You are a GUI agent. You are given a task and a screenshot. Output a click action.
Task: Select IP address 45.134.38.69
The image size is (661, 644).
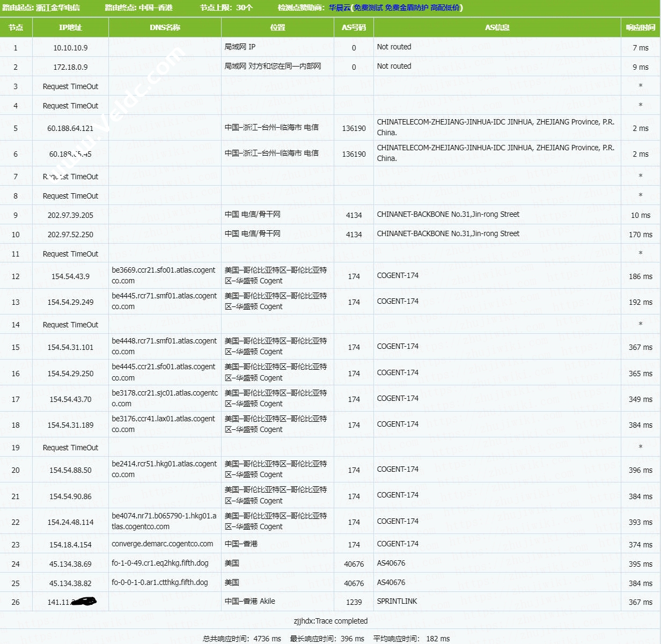coord(70,564)
